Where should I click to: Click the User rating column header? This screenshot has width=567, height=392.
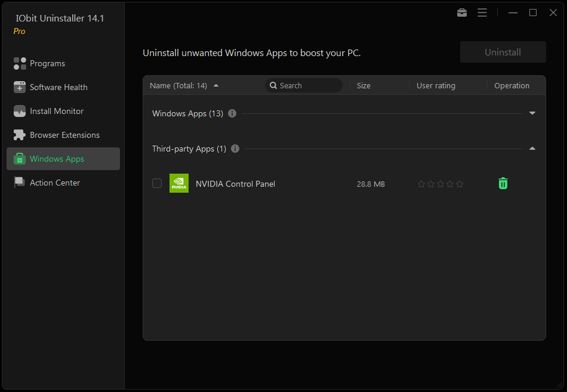[x=436, y=86]
